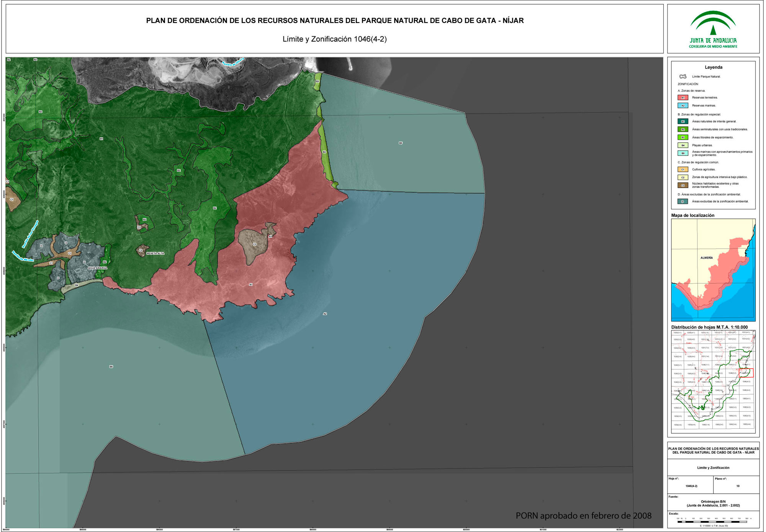The image size is (766, 532).
Task: Click the A2 marine reserve label on map
Action: [325, 314]
